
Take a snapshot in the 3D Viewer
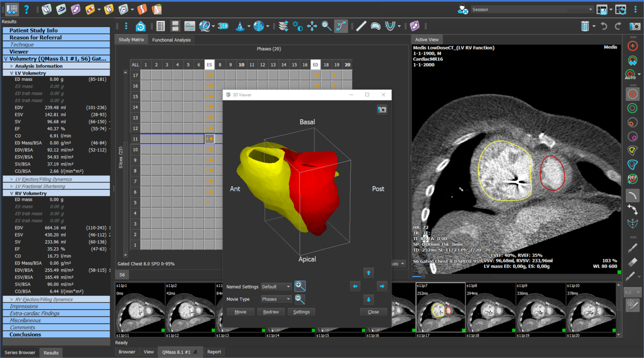(382, 110)
